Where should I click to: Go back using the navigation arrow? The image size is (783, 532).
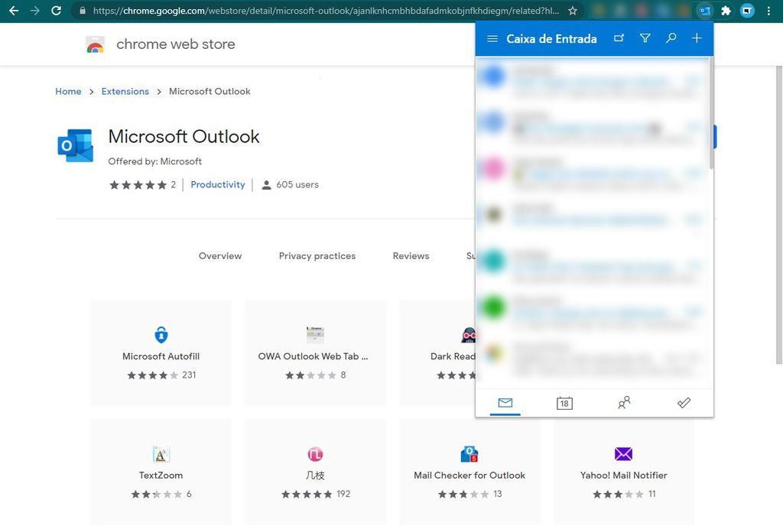(14, 11)
